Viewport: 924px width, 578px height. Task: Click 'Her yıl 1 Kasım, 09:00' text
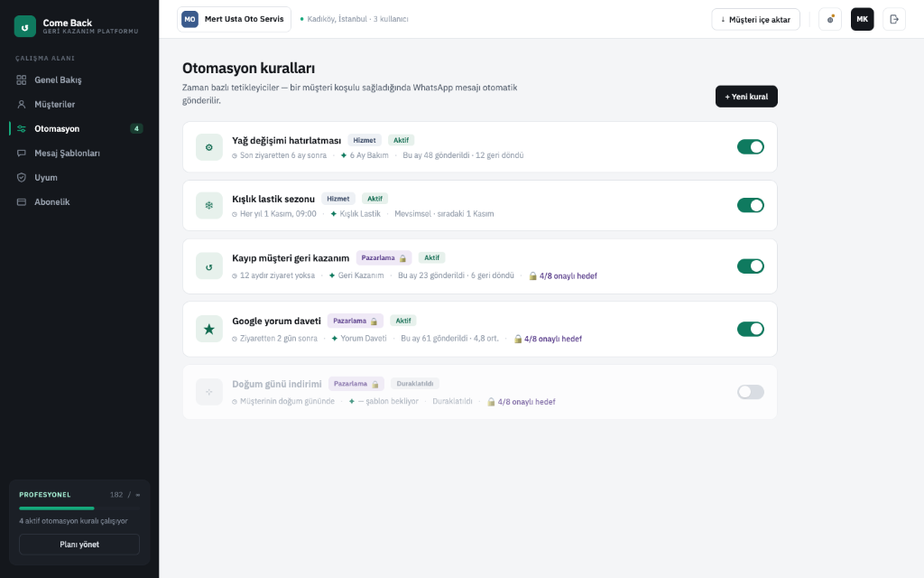point(278,214)
